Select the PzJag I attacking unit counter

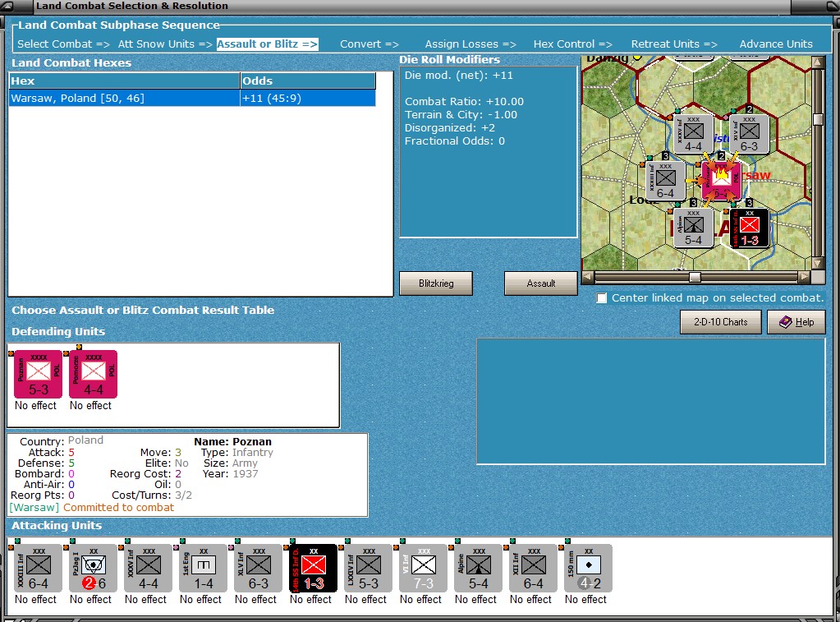pos(94,568)
